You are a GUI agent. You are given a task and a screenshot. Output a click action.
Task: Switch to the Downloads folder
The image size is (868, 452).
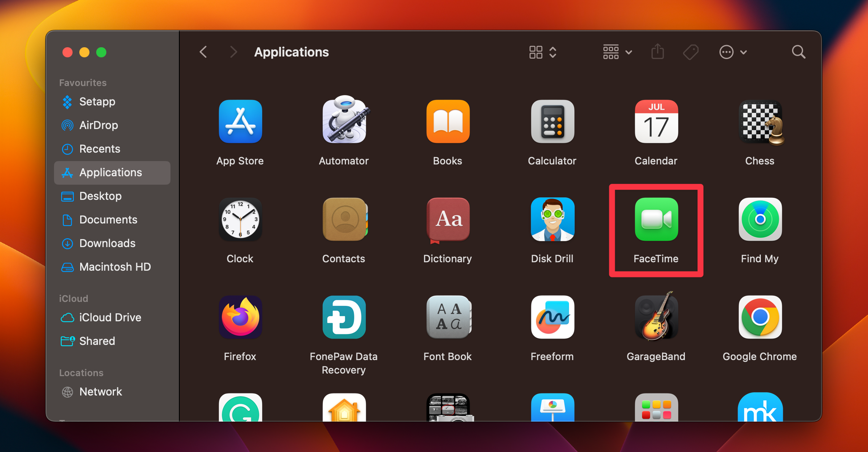click(107, 243)
